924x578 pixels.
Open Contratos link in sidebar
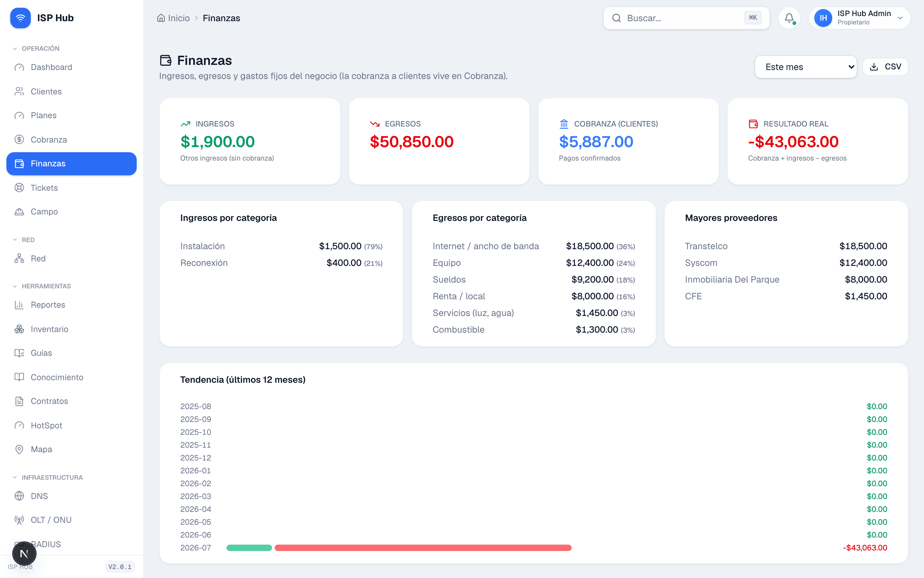coord(72,401)
